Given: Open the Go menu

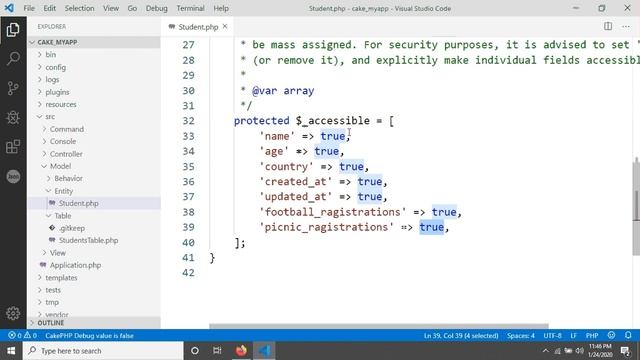Looking at the screenshot, I should (132, 8).
